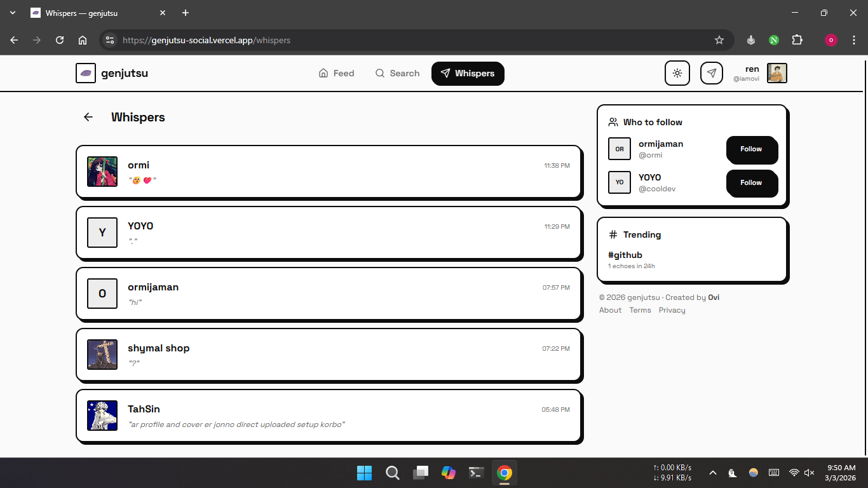Image resolution: width=868 pixels, height=488 pixels.
Task: Click the genjutsu logo icon in the header
Action: pyautogui.click(x=86, y=73)
